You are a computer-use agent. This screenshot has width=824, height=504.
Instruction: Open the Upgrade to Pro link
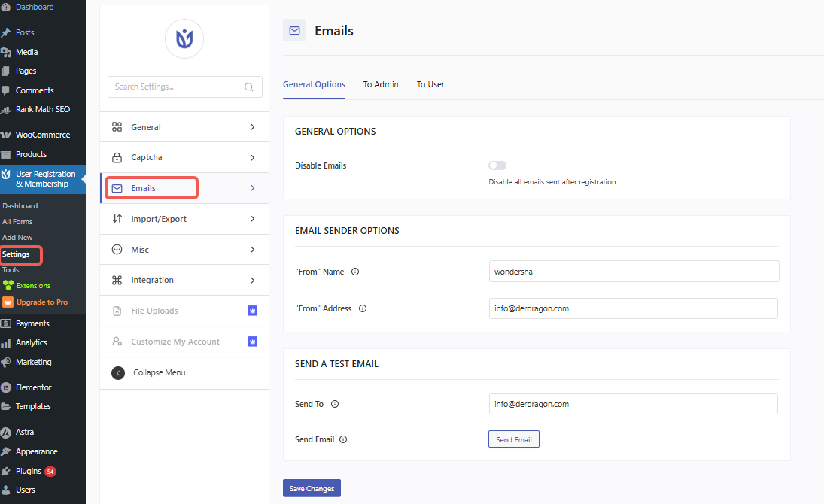point(41,302)
